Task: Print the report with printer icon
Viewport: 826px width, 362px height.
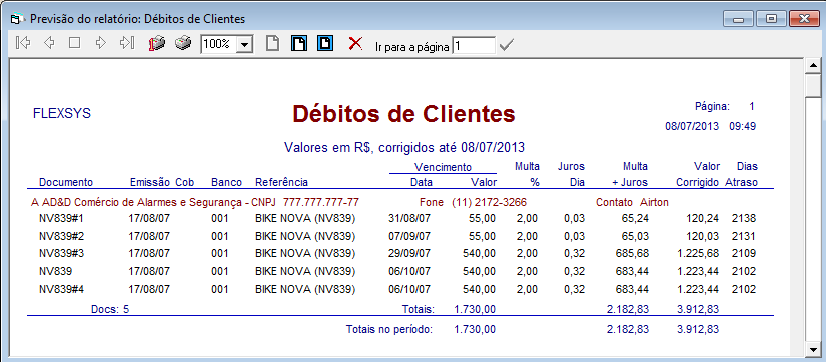Action: [183, 43]
